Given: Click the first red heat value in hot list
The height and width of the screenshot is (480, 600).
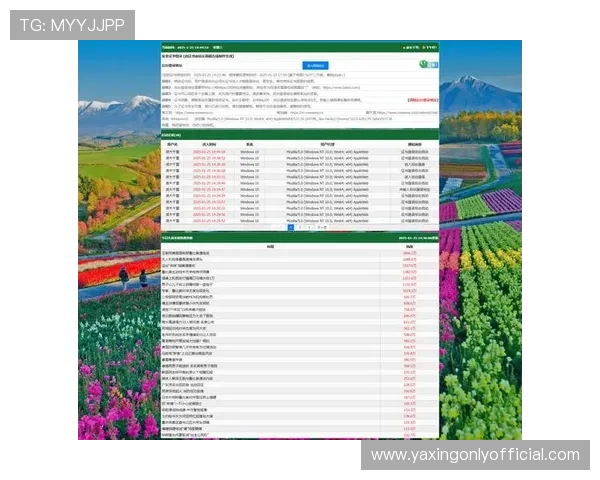Looking at the screenshot, I should click(409, 253).
